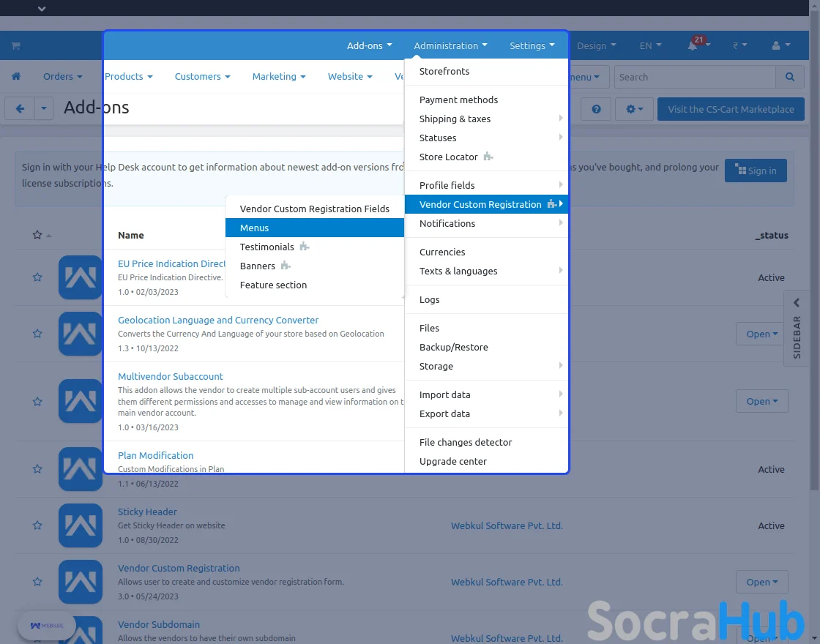Open the notifications bell icon
This screenshot has height=644, width=820.
693,45
